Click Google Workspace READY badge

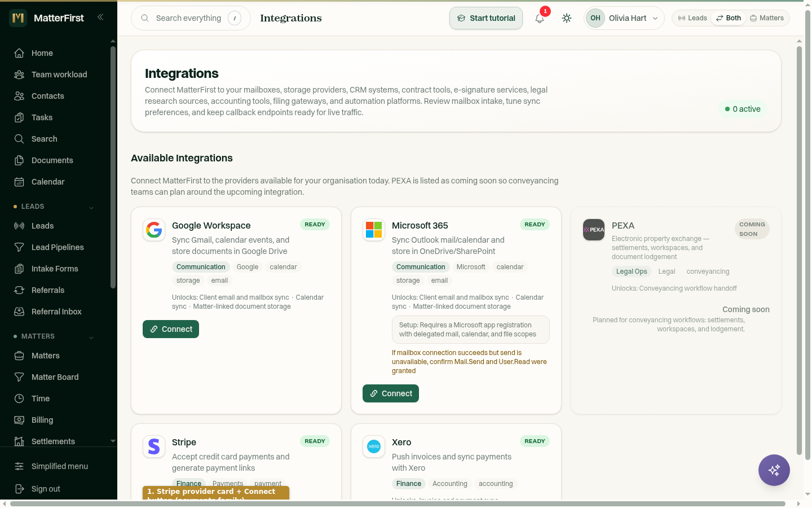pos(315,225)
